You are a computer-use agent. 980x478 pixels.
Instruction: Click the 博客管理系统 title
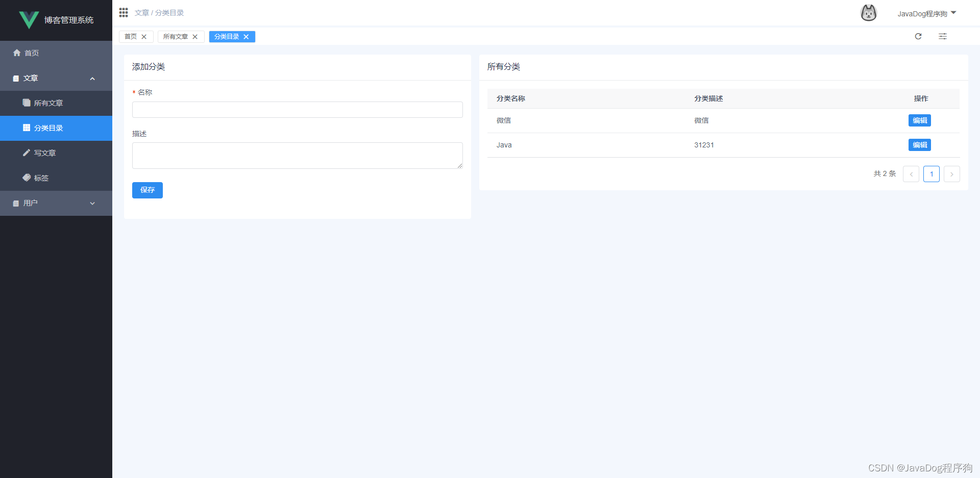tap(69, 20)
